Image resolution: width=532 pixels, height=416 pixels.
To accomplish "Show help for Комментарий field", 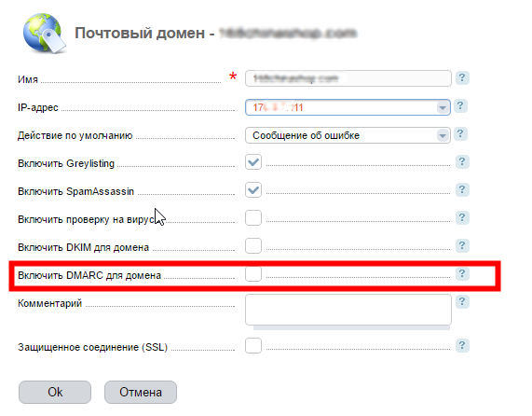I will click(462, 301).
